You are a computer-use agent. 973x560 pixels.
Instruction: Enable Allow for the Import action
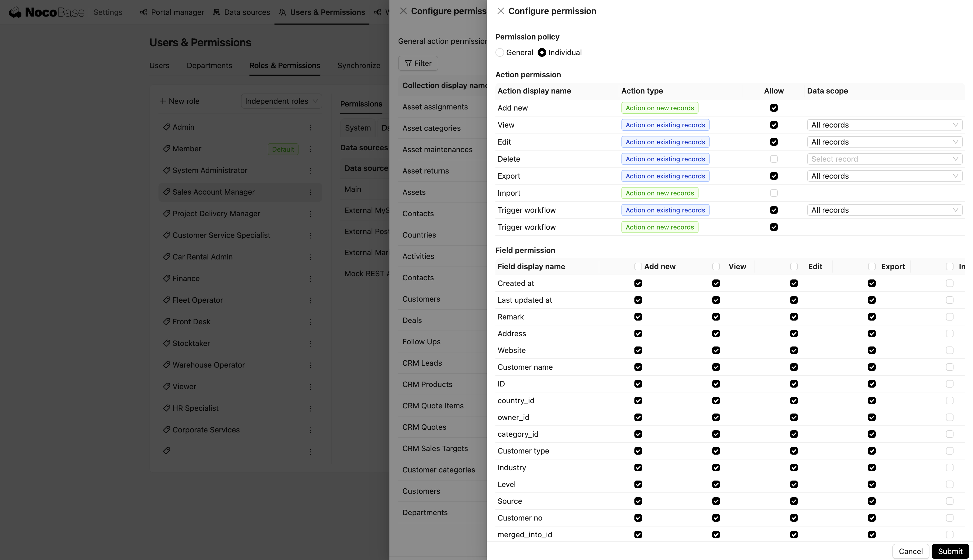pyautogui.click(x=774, y=193)
